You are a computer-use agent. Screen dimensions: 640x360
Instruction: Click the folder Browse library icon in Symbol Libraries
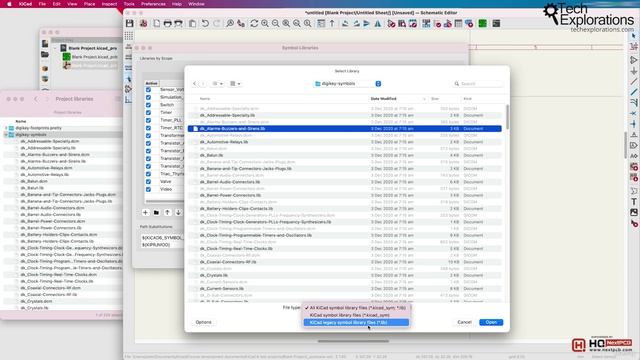point(156,212)
